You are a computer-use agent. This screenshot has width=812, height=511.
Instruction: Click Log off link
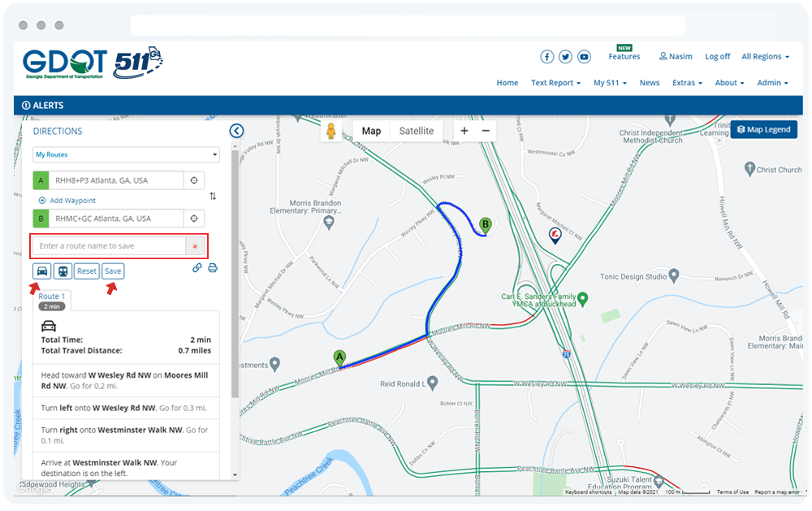pyautogui.click(x=717, y=57)
